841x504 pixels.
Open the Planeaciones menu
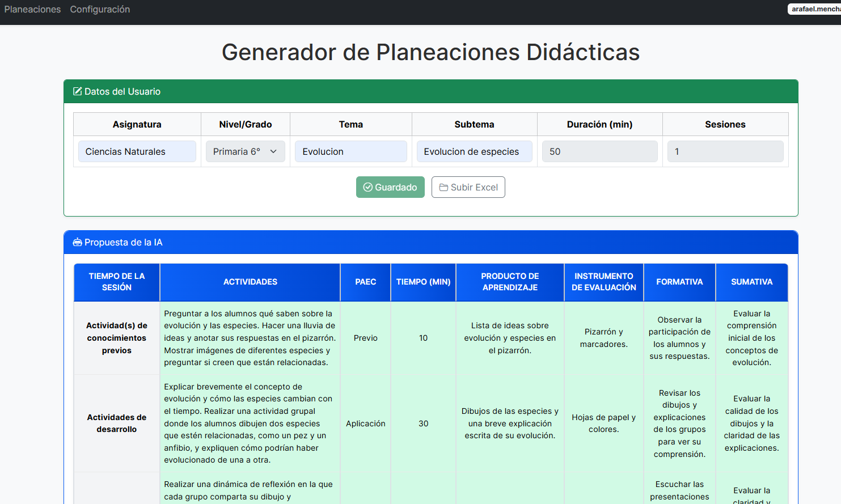32,9
